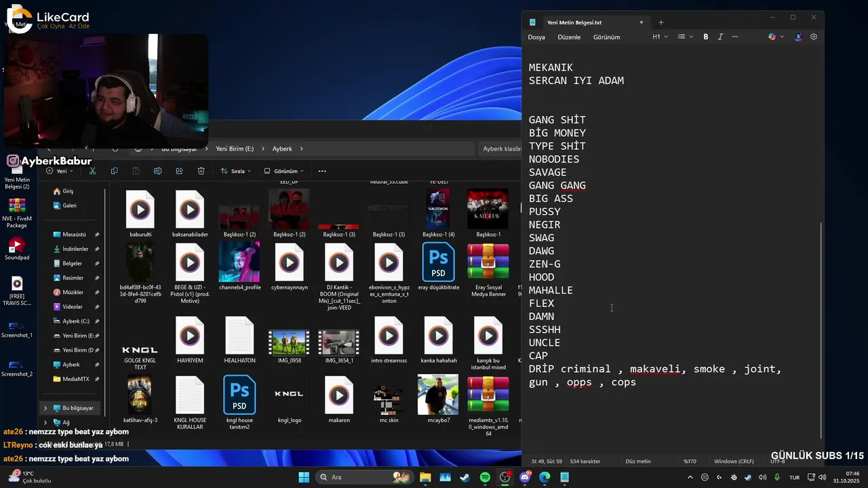Click the Copilot icon in Notepad
Image resolution: width=868 pixels, height=488 pixels.
[772, 37]
